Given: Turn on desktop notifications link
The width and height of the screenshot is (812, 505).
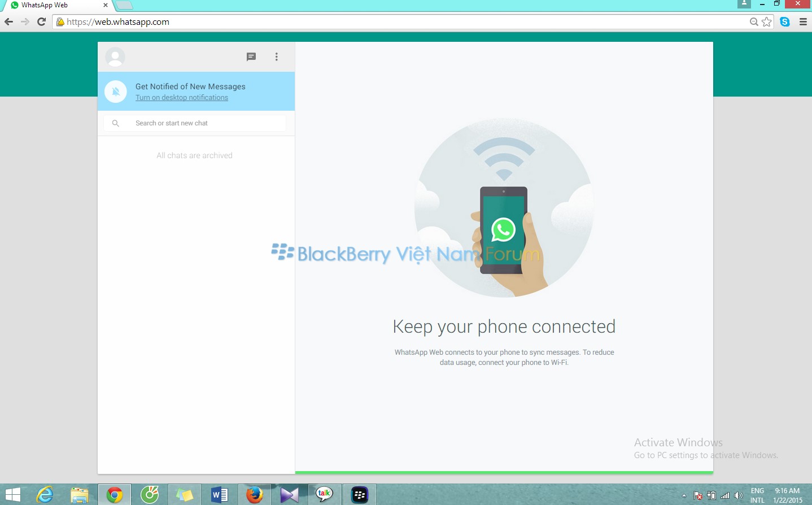Looking at the screenshot, I should [x=182, y=98].
